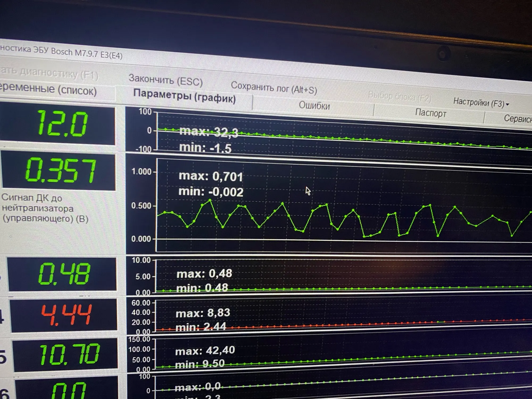Open the Ошибки tab

point(314,106)
